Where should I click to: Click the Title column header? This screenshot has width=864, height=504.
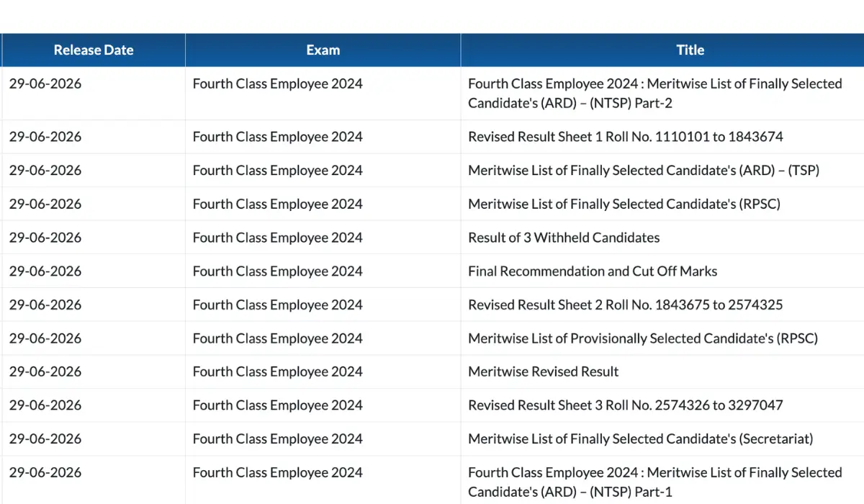click(690, 50)
